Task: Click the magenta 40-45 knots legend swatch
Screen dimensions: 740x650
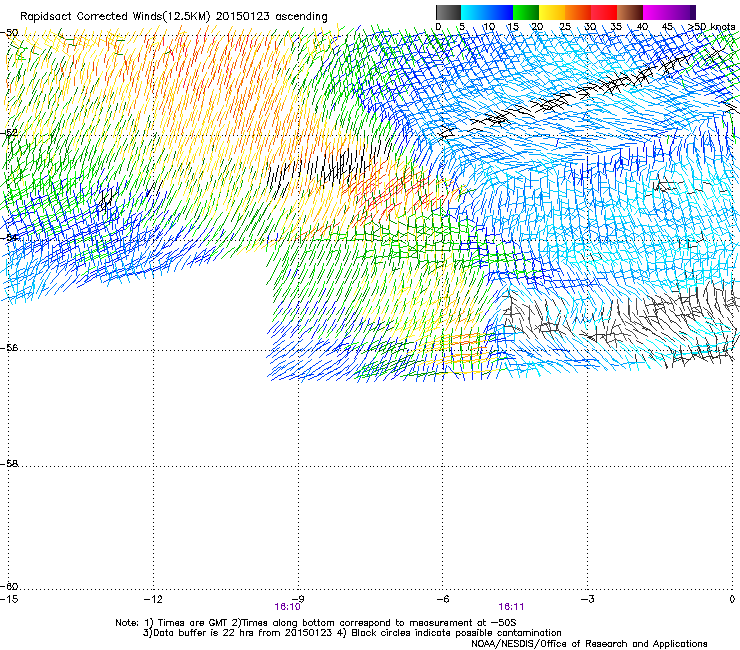Action: 656,12
